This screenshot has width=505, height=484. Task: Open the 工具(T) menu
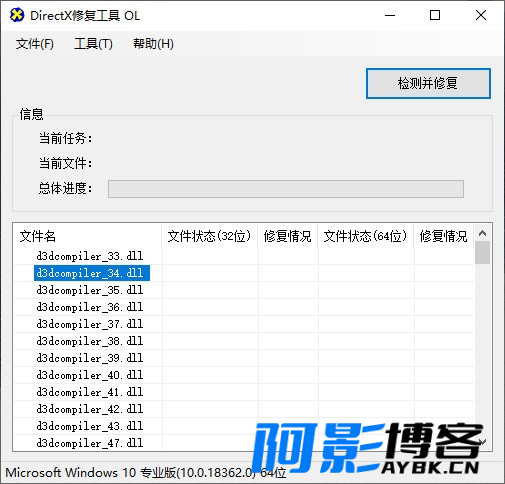pyautogui.click(x=93, y=44)
